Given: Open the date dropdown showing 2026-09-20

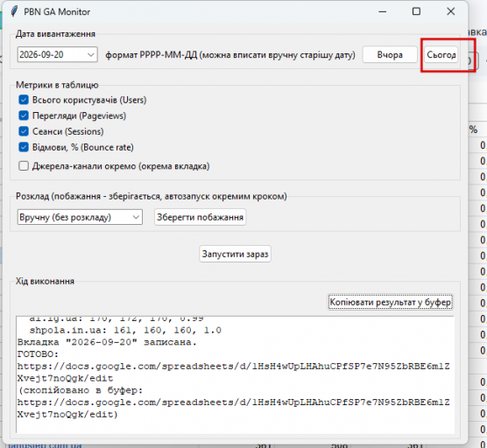Looking at the screenshot, I should click(91, 55).
